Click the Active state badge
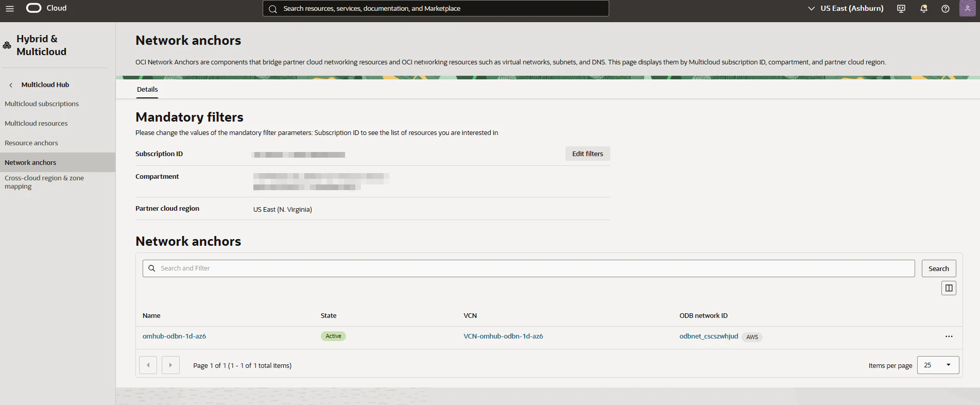The height and width of the screenshot is (405, 980). click(333, 336)
